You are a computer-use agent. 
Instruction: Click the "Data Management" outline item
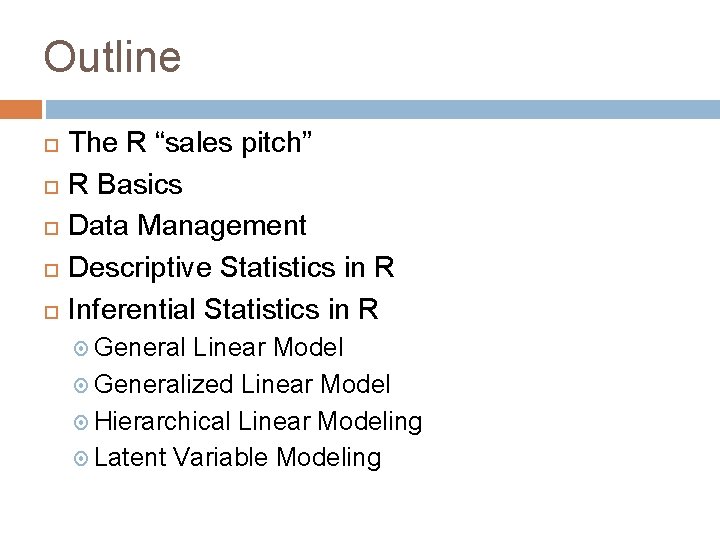(x=188, y=227)
